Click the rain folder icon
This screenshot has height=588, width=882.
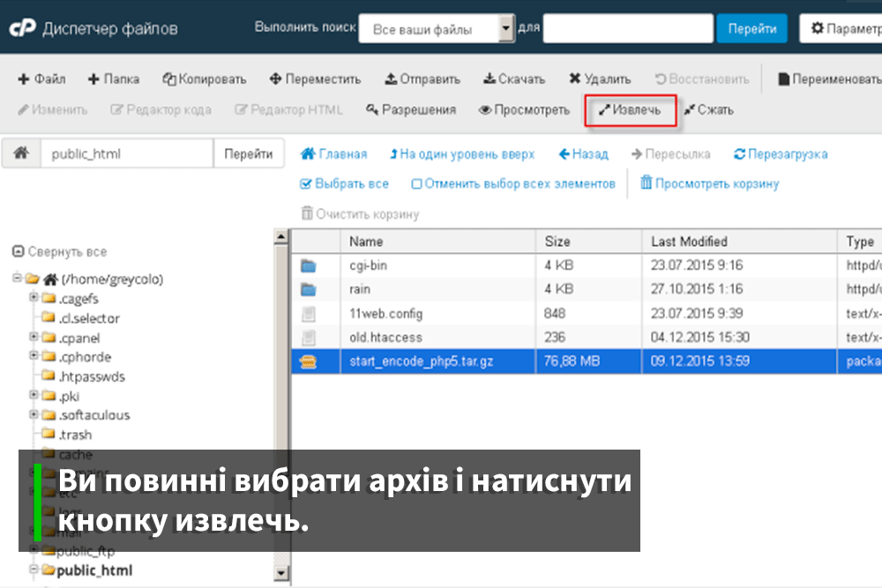(308, 289)
